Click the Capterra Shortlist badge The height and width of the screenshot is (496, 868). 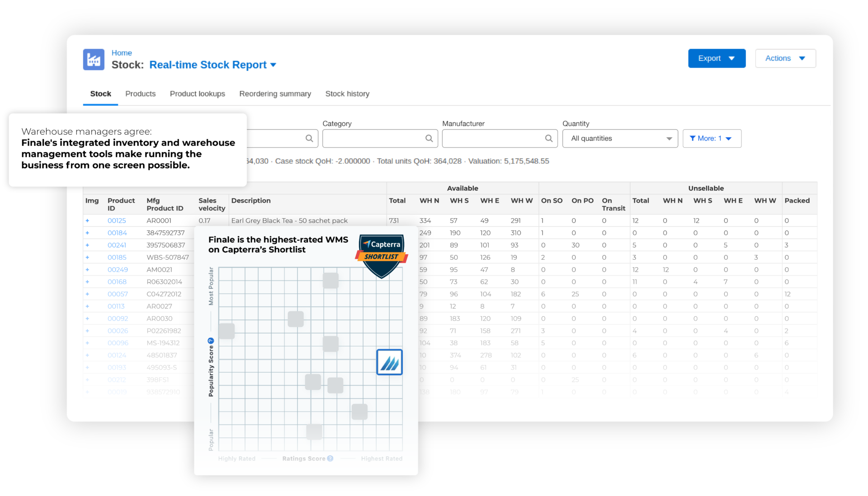tap(382, 256)
